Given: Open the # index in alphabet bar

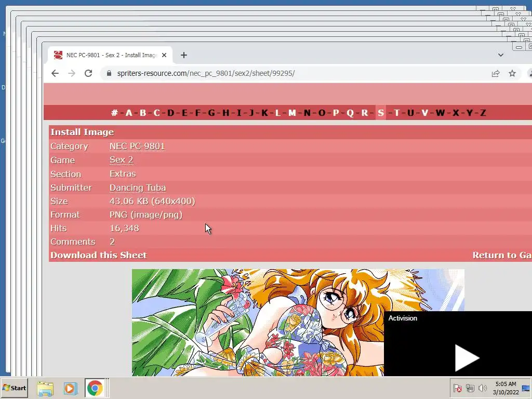Looking at the screenshot, I should pyautogui.click(x=114, y=113).
